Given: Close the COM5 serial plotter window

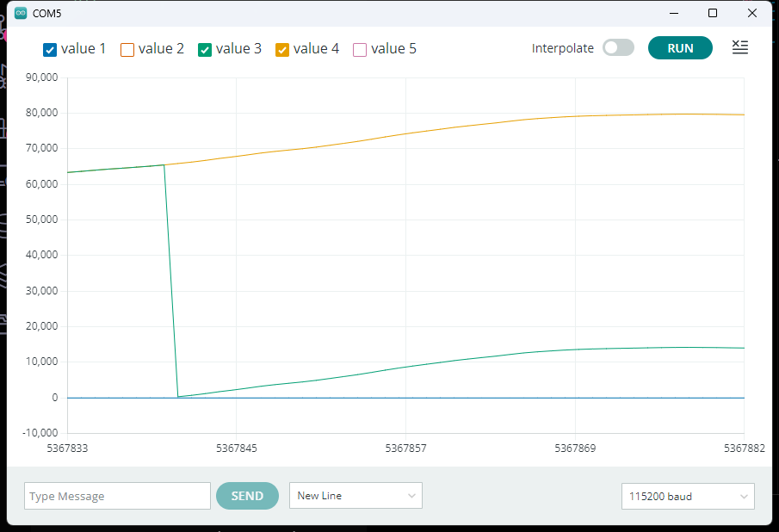Looking at the screenshot, I should 753,13.
